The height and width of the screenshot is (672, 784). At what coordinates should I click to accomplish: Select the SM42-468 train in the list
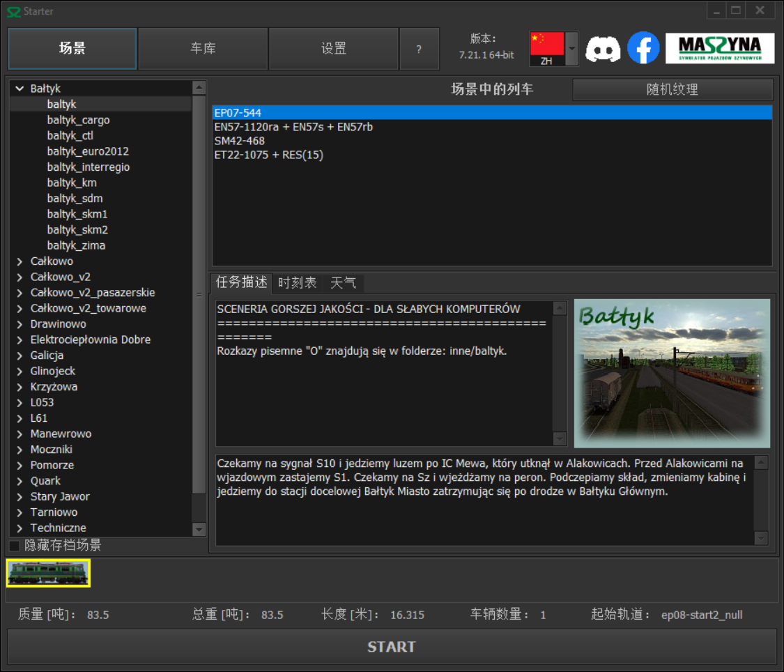(x=279, y=140)
